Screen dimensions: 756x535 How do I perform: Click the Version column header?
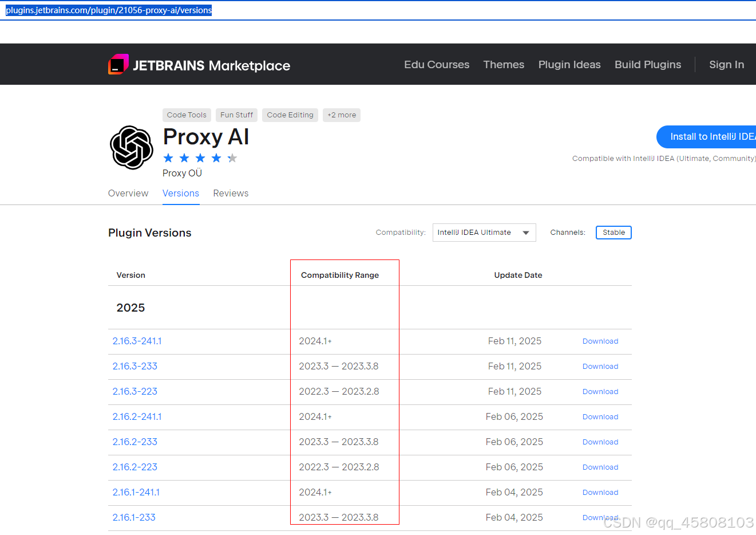[131, 276]
